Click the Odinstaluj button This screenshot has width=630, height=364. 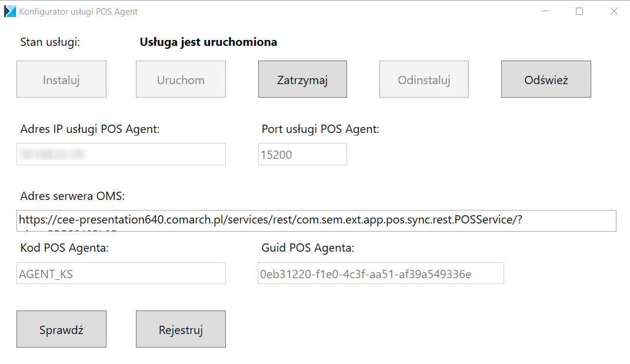424,79
